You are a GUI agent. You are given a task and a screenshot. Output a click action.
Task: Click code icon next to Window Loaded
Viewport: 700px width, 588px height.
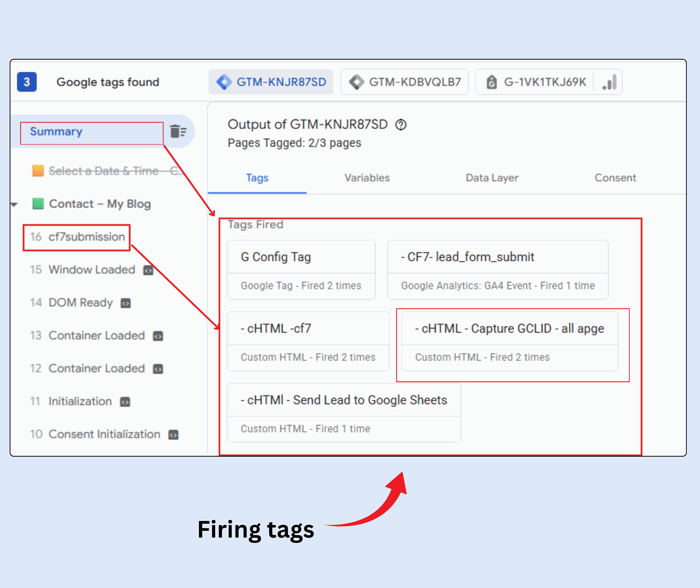(x=148, y=270)
